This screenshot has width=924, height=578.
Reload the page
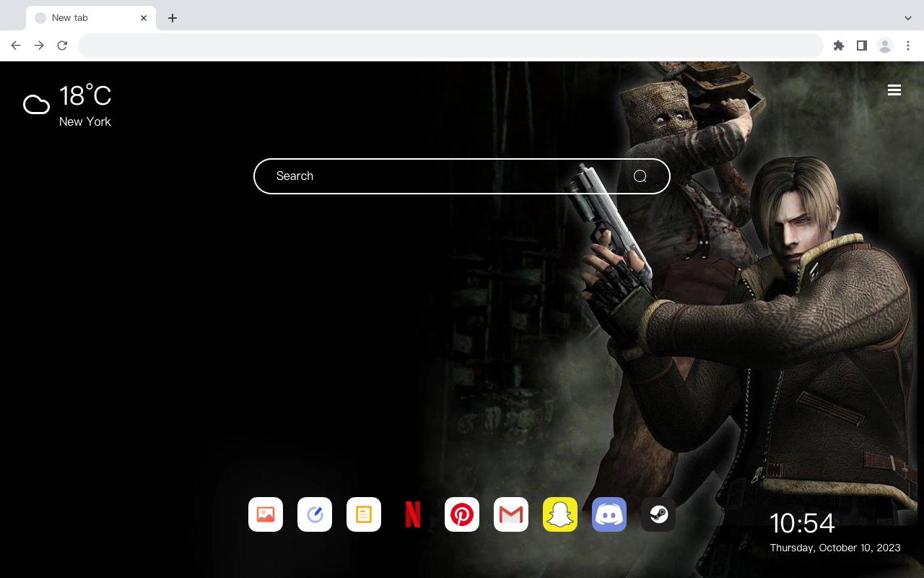62,46
